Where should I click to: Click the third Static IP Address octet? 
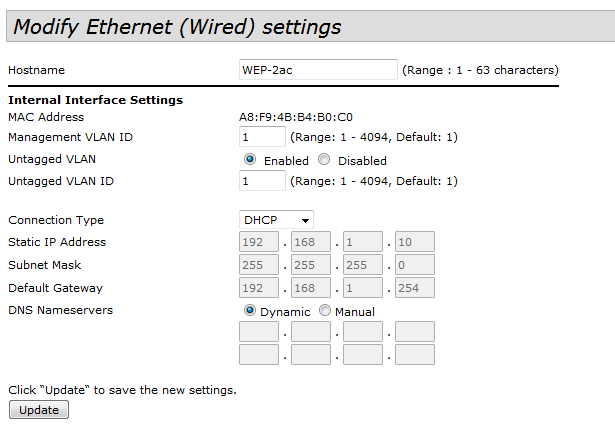[363, 242]
